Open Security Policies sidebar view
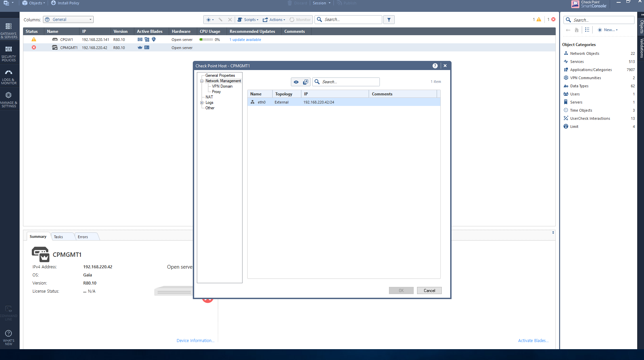This screenshot has height=360, width=644. (9, 53)
